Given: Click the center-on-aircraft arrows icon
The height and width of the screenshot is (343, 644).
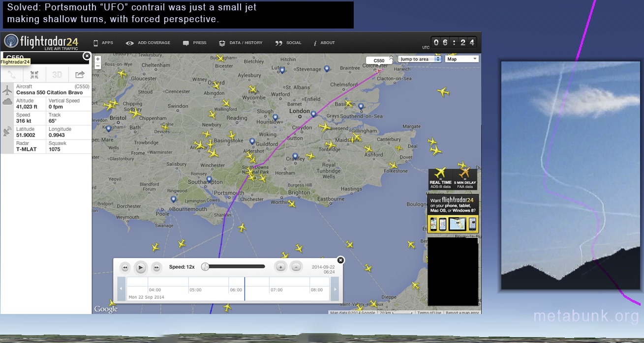Looking at the screenshot, I should coord(34,75).
